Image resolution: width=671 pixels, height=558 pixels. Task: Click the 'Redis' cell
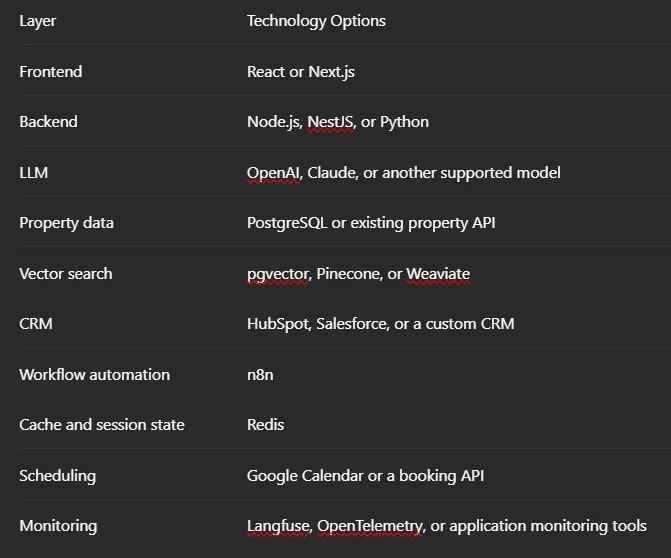[265, 425]
